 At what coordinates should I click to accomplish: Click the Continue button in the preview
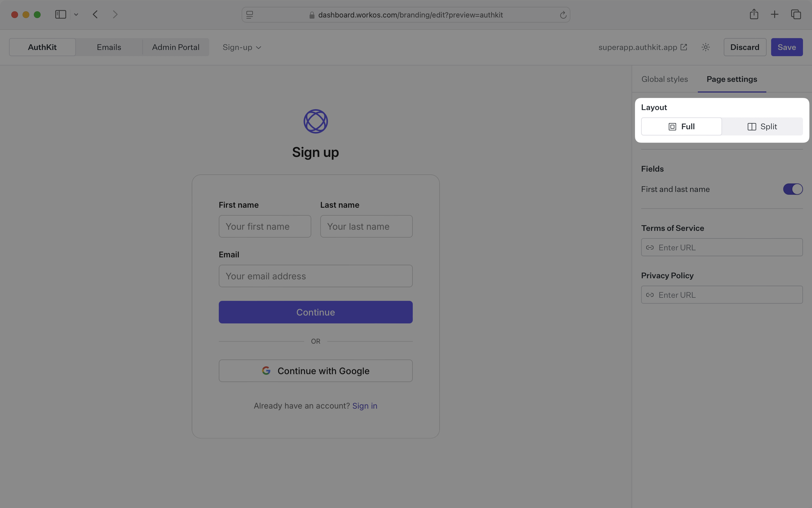click(x=315, y=312)
